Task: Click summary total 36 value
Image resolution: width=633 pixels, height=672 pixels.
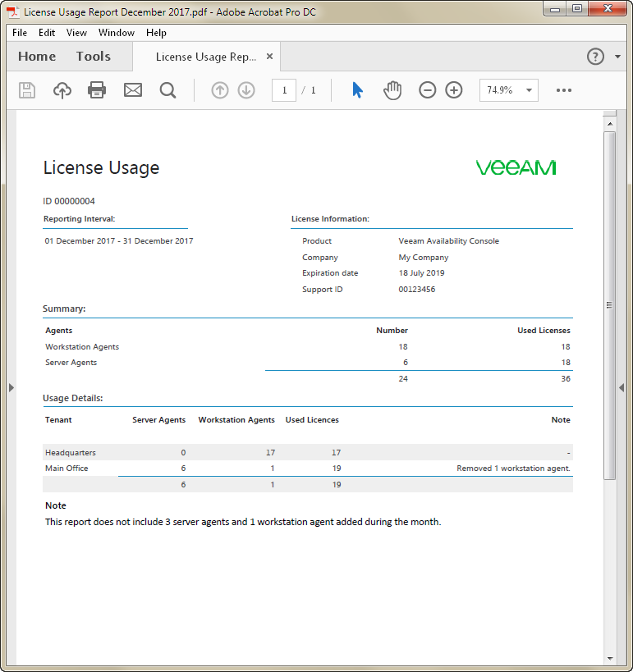Action: [566, 379]
